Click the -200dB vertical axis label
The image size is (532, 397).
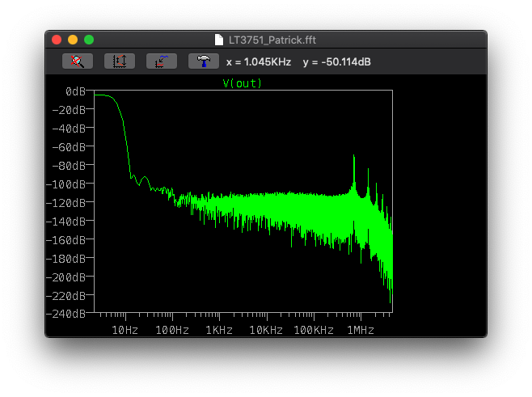pos(65,277)
